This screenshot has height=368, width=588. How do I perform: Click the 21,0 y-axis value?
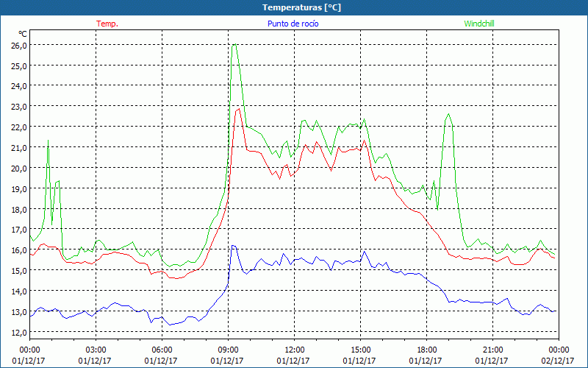(x=19, y=148)
